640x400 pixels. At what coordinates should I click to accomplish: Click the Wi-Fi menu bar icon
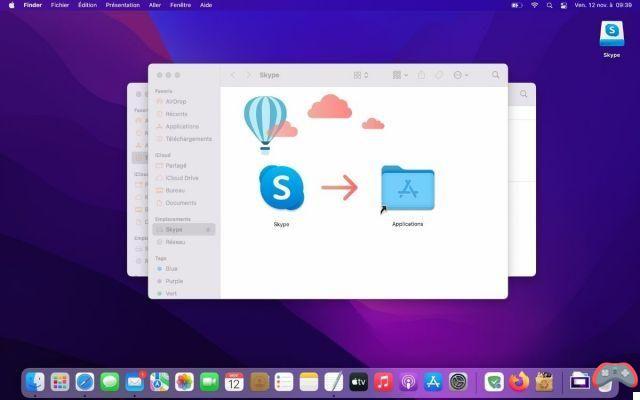click(x=535, y=5)
